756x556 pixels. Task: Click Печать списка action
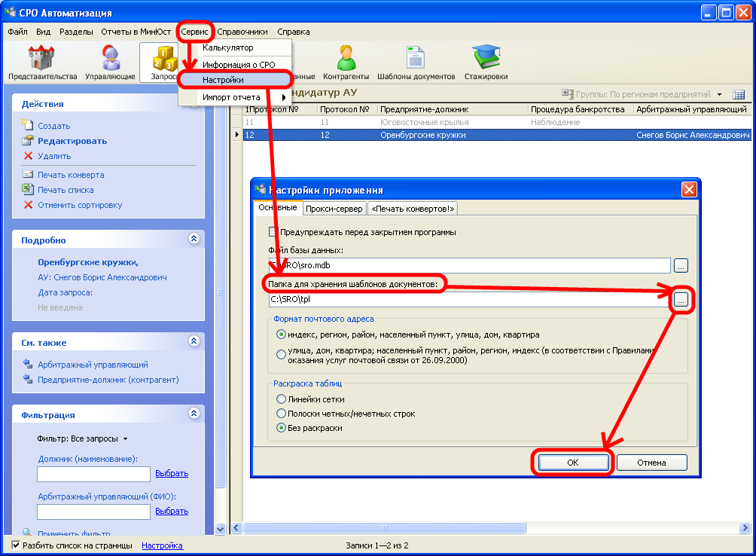pos(66,190)
